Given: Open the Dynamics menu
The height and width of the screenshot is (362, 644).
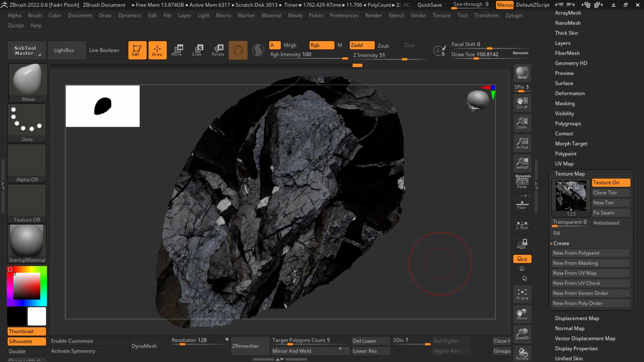Looking at the screenshot, I should 130,15.
